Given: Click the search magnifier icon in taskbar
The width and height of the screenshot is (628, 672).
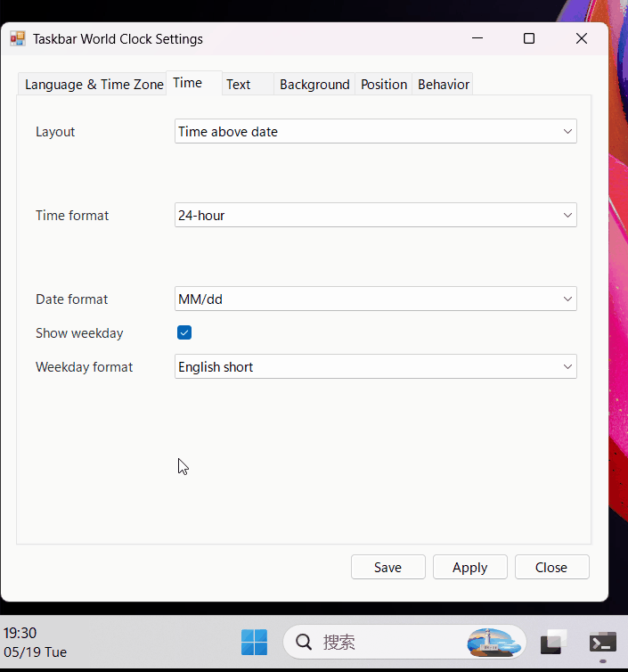Looking at the screenshot, I should tap(304, 642).
